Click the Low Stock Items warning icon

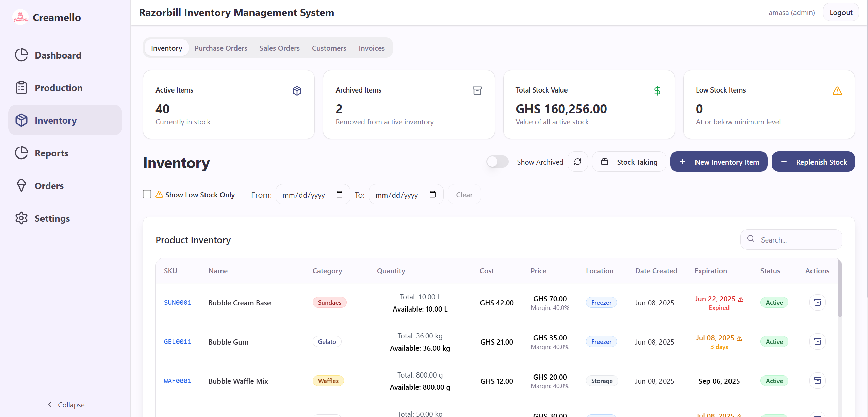click(x=837, y=91)
